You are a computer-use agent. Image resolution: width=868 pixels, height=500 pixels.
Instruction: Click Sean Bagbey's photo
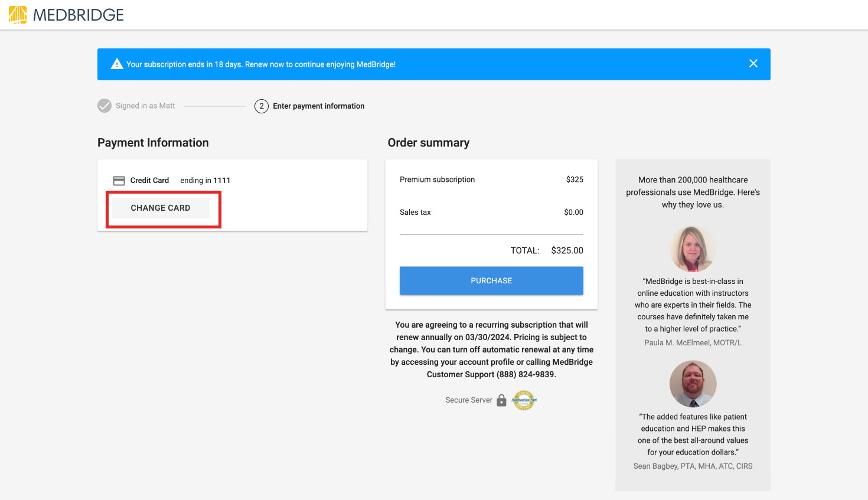point(693,384)
